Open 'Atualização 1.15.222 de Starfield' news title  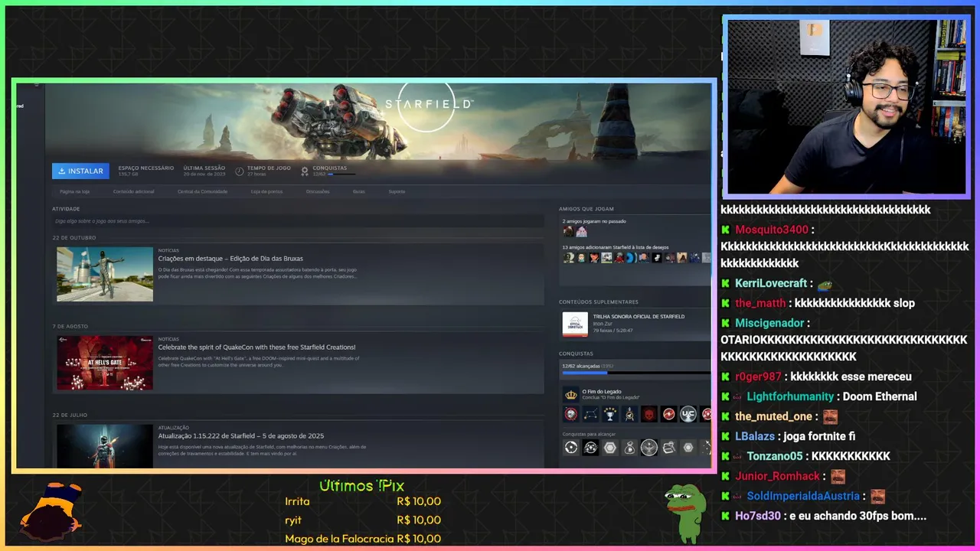pyautogui.click(x=241, y=436)
